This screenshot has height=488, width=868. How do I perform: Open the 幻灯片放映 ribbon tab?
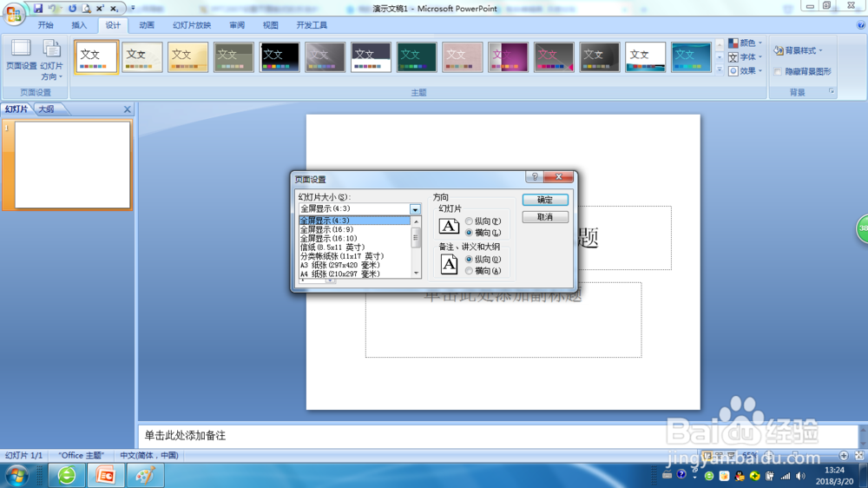pyautogui.click(x=192, y=25)
